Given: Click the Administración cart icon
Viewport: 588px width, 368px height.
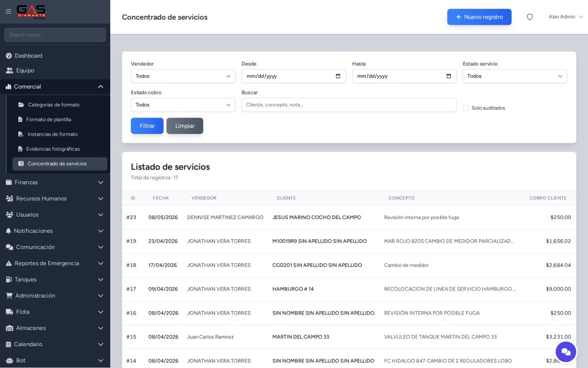Looking at the screenshot, I should (x=9, y=296).
